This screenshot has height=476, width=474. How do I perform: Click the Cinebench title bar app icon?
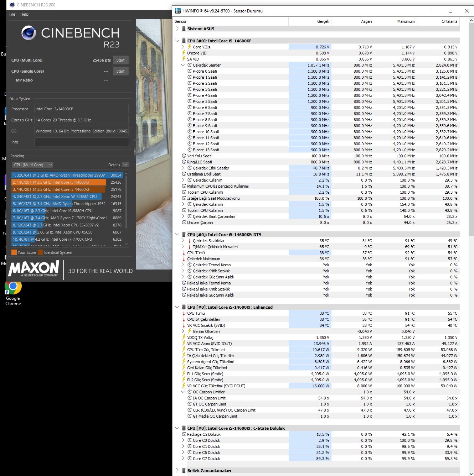[12, 5]
